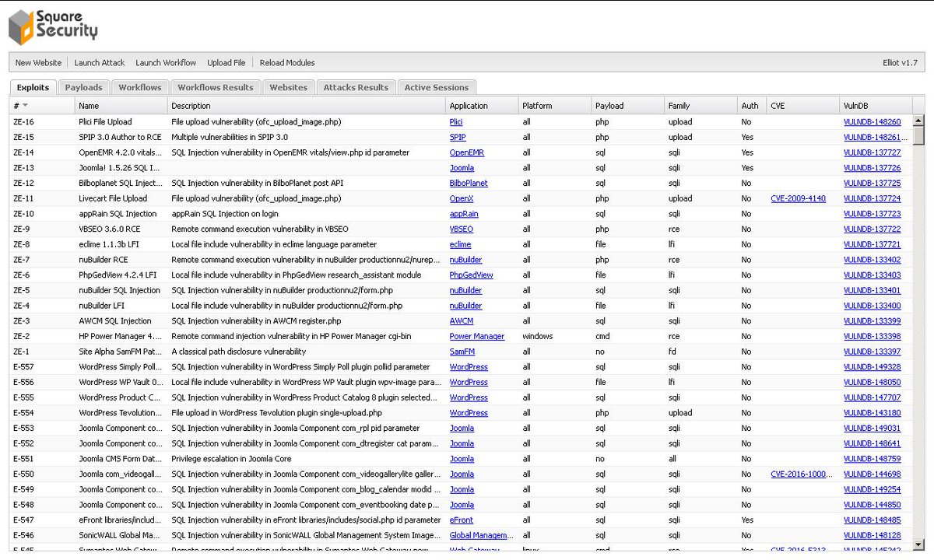Click the scrollbar down arrow
Screen dimensions: 934x560
(918, 544)
